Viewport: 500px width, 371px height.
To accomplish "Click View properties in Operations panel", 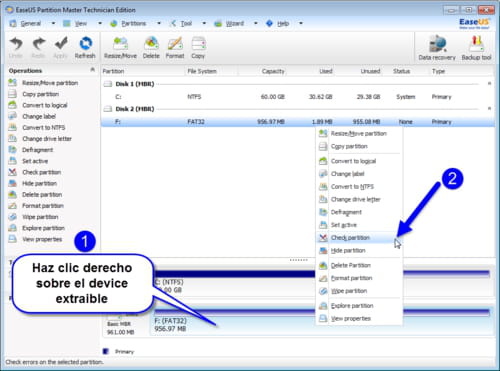I will 35,239.
